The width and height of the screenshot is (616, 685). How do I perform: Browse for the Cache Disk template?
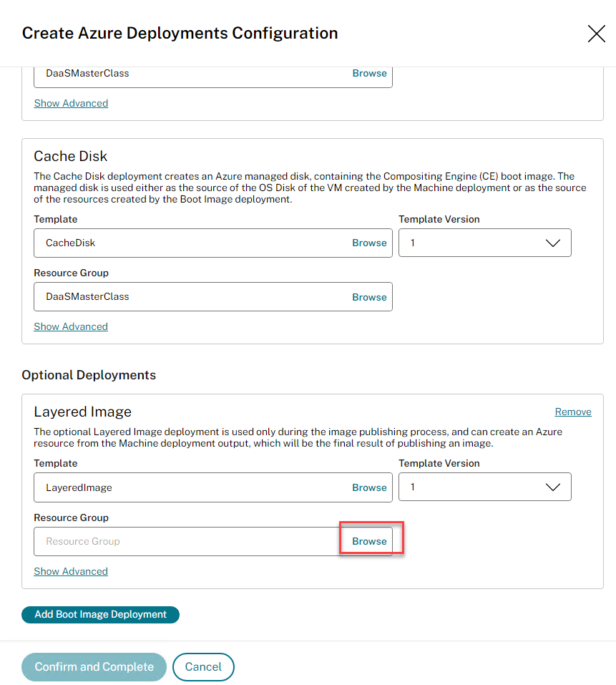(369, 243)
